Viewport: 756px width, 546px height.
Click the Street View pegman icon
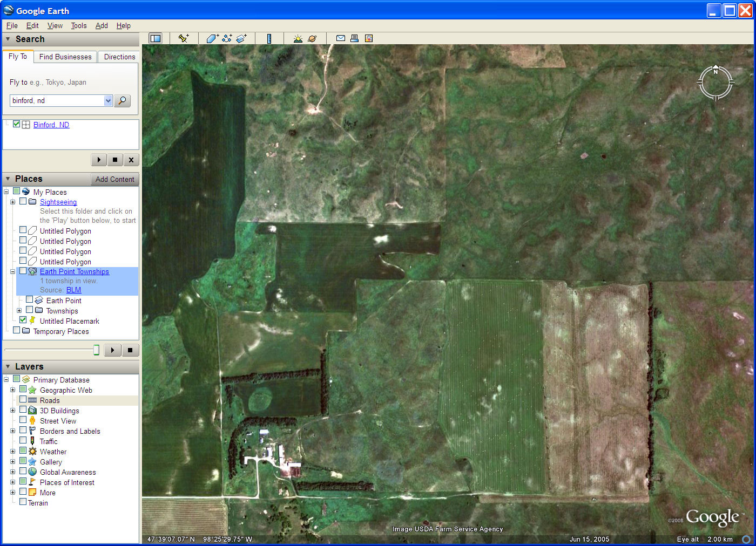click(x=32, y=421)
